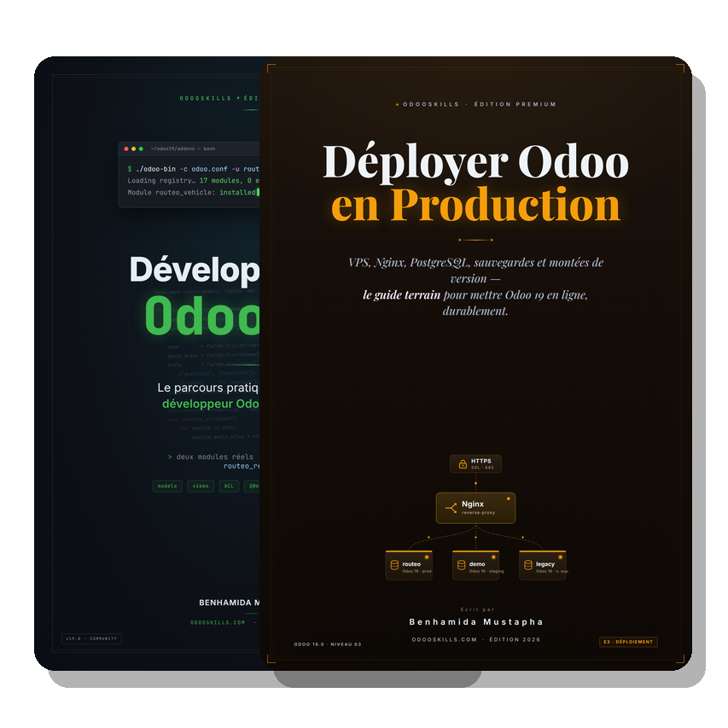Click the red dot in terminal window

point(126,149)
